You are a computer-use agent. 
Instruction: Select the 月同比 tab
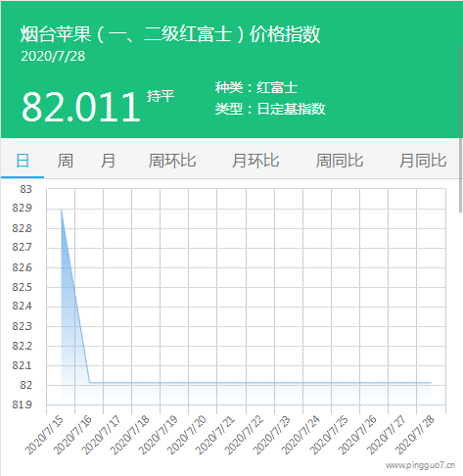(x=423, y=161)
